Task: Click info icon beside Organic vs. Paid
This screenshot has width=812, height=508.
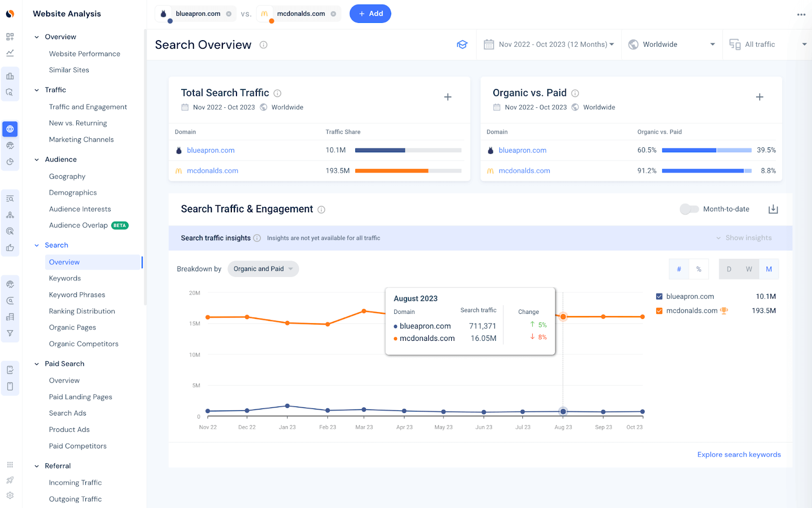Action: coord(575,93)
